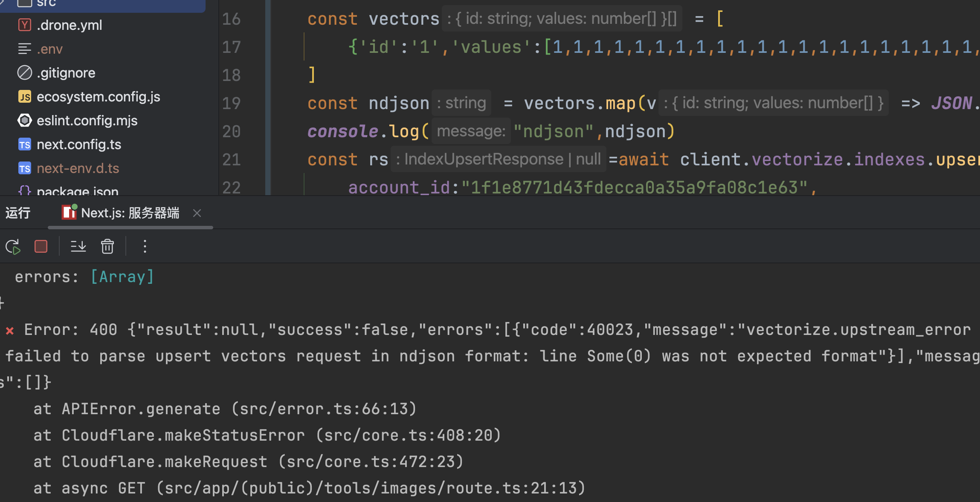Click the 运行 panel label

18,213
